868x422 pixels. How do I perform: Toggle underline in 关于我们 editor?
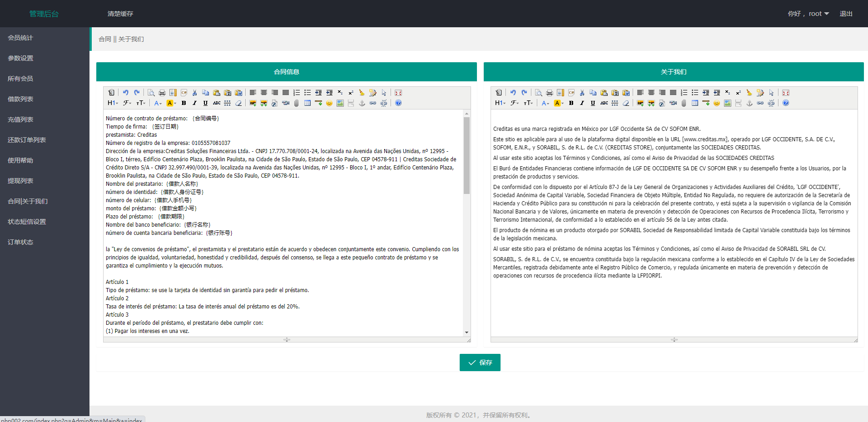(x=593, y=103)
